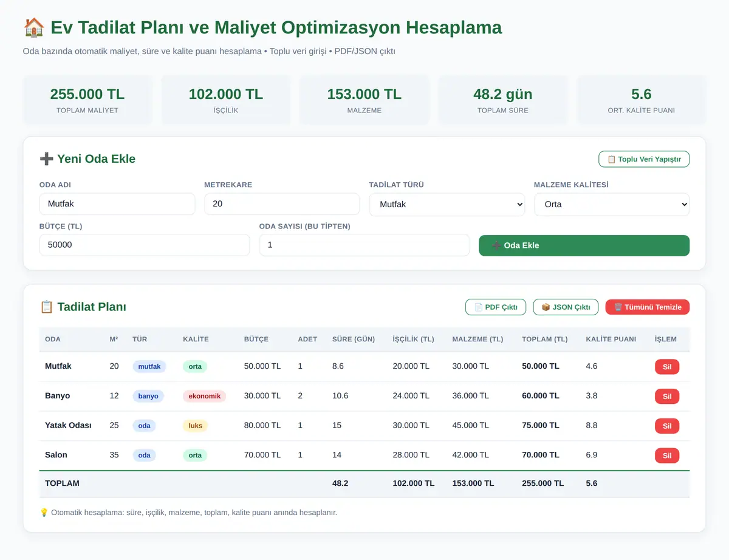Export the plan via PDF Çıktı
The height and width of the screenshot is (560, 729).
click(x=496, y=307)
